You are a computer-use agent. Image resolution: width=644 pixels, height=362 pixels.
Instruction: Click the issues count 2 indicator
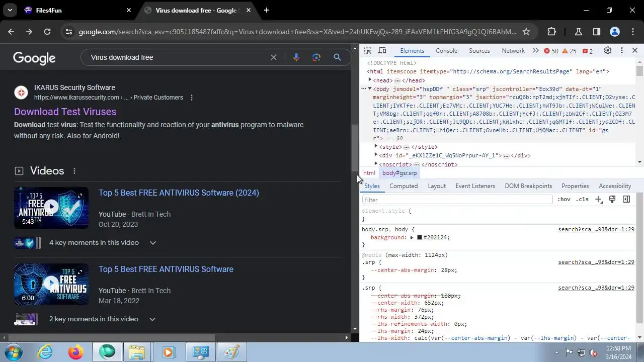[x=588, y=51]
